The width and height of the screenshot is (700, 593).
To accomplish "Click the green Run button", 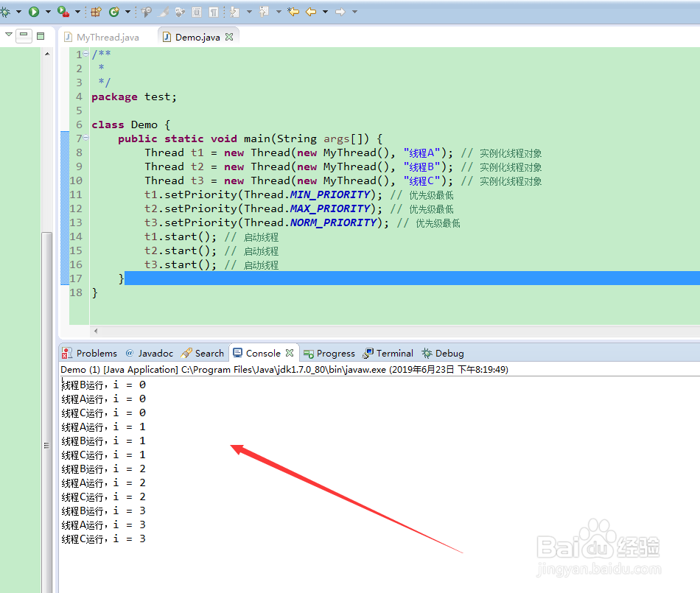I will tap(34, 12).
